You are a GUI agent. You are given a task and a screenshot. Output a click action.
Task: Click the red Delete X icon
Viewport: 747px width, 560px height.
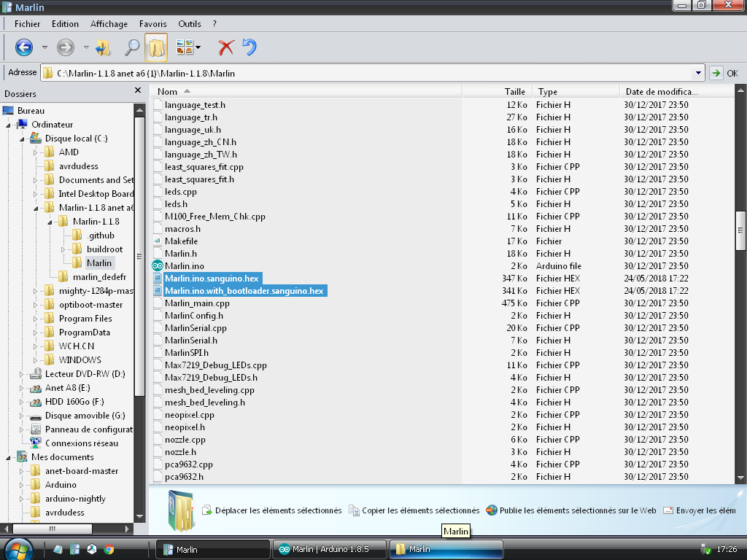pos(226,47)
